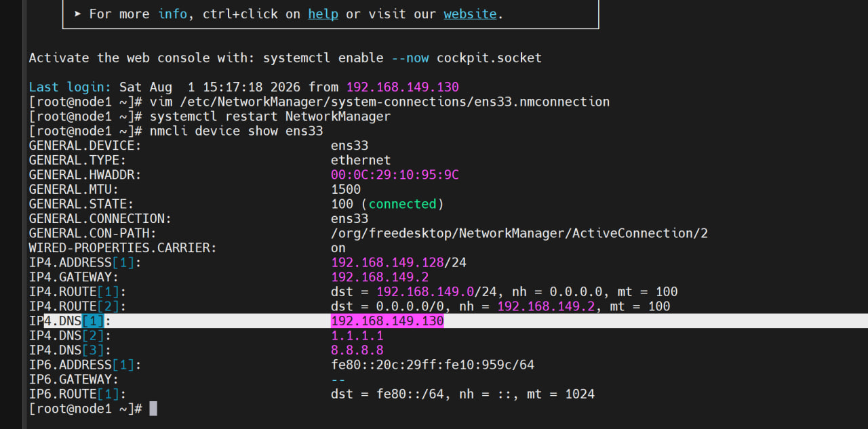Viewport: 868px width, 429px height.
Task: Click the 8.8.8.8 DNS entry
Action: click(357, 350)
